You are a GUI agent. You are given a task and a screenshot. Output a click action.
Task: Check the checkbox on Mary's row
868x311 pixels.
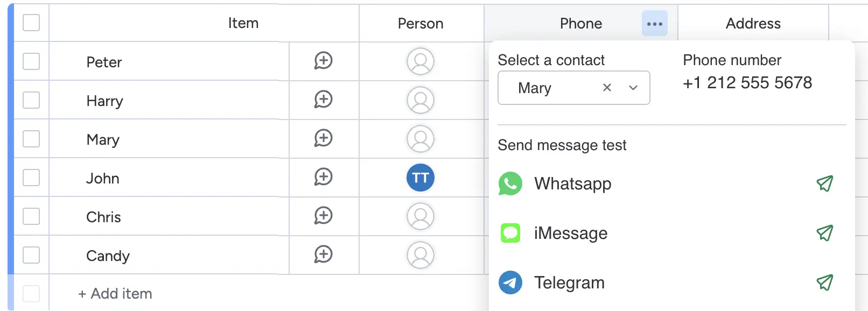tap(31, 138)
